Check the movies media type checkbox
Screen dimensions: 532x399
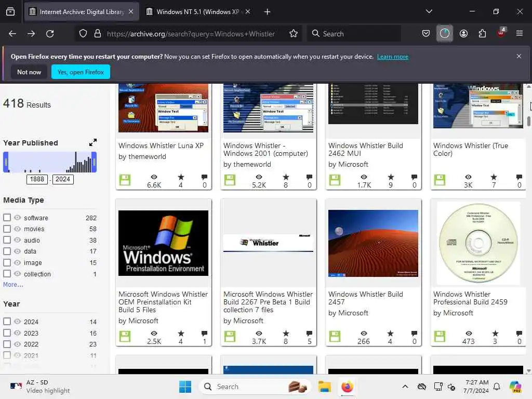[x=7, y=229]
